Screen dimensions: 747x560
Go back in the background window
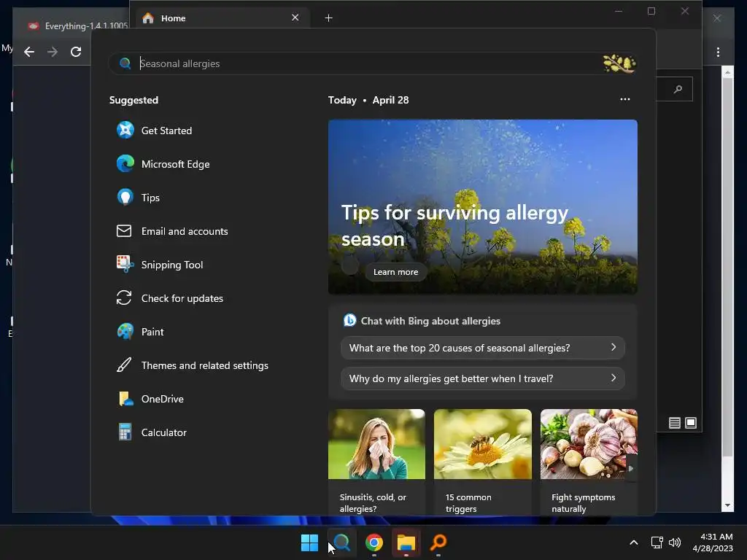tap(29, 52)
